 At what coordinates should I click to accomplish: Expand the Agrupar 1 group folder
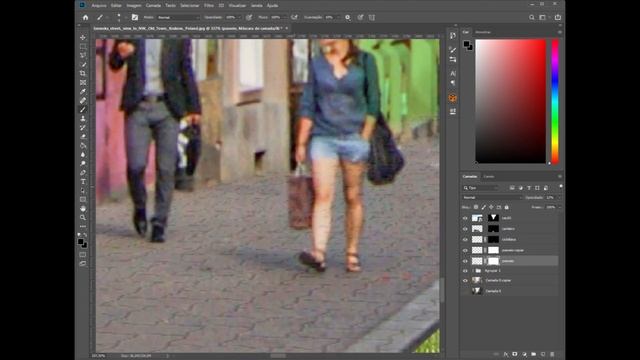tap(473, 271)
